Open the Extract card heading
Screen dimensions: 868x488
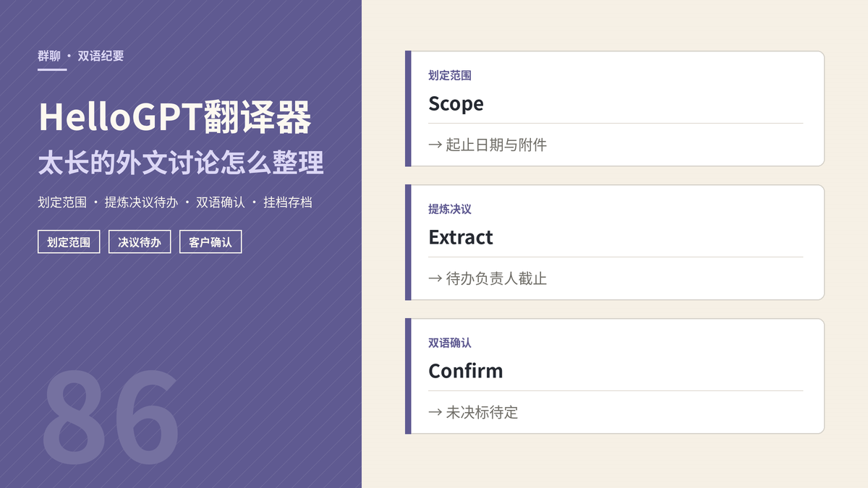click(x=461, y=237)
